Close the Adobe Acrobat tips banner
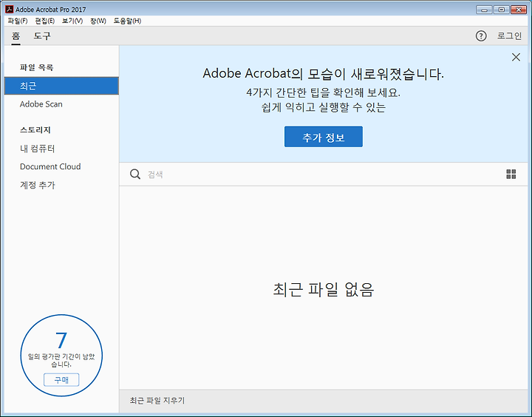 (x=516, y=57)
